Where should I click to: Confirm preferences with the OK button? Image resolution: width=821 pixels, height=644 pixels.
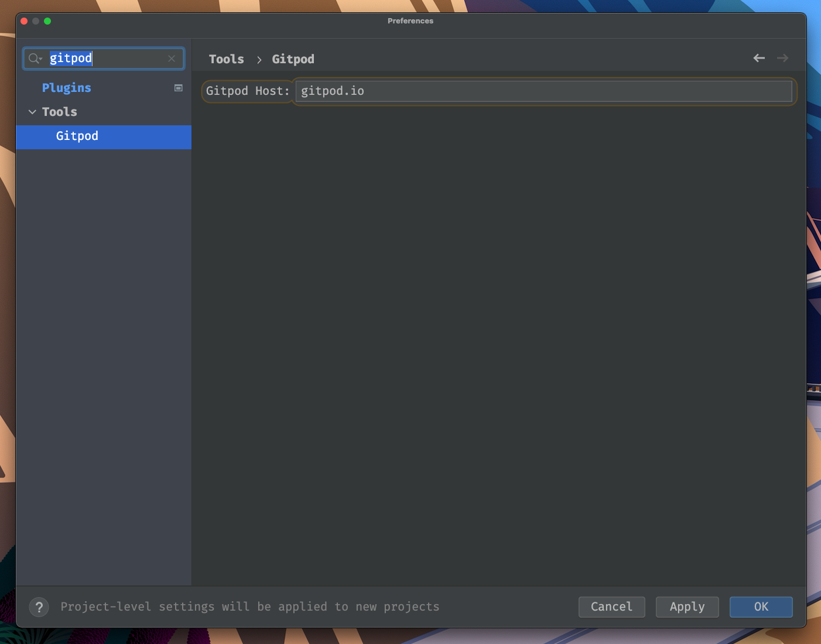pos(761,607)
